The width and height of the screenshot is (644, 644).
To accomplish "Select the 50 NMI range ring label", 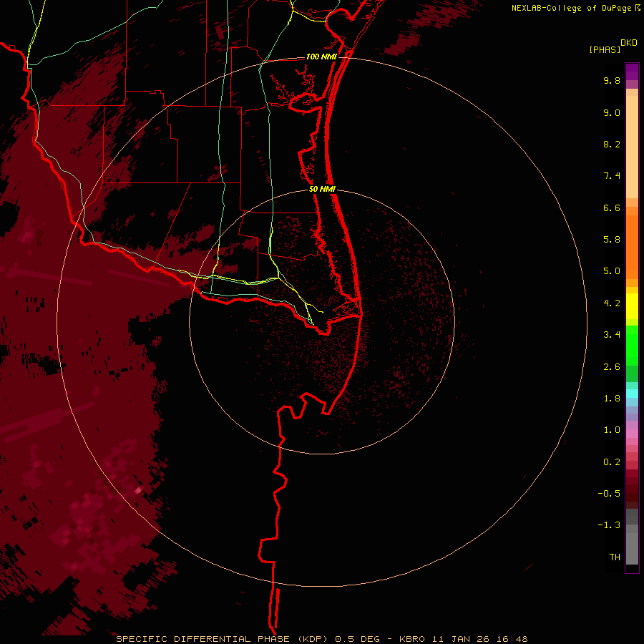I will 322,189.
